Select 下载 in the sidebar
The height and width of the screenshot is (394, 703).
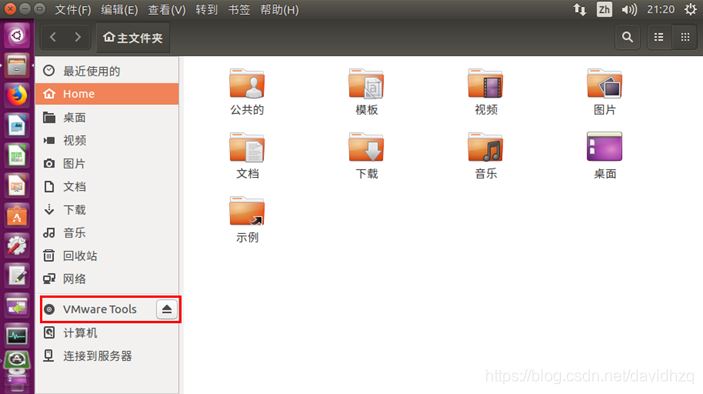107,210
